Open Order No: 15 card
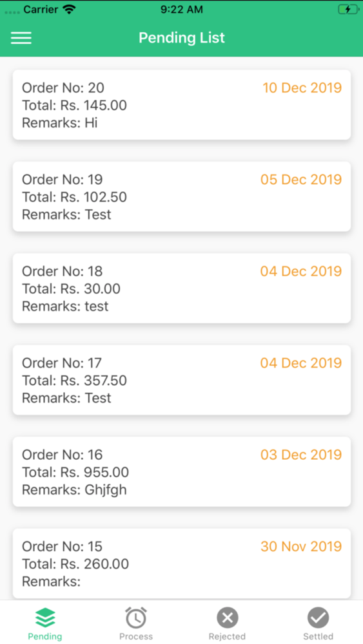This screenshot has width=363, height=644. pos(182,563)
